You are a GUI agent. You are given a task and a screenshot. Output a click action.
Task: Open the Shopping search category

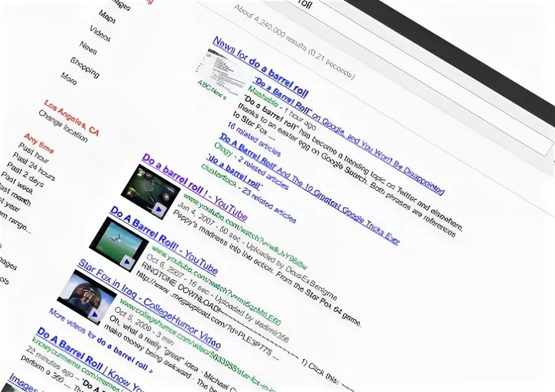[84, 67]
